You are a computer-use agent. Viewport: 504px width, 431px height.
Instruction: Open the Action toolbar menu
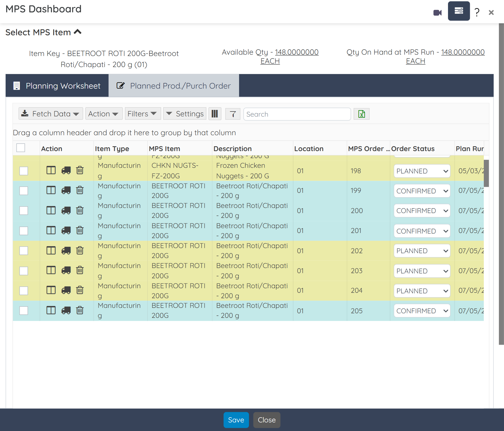pos(104,114)
